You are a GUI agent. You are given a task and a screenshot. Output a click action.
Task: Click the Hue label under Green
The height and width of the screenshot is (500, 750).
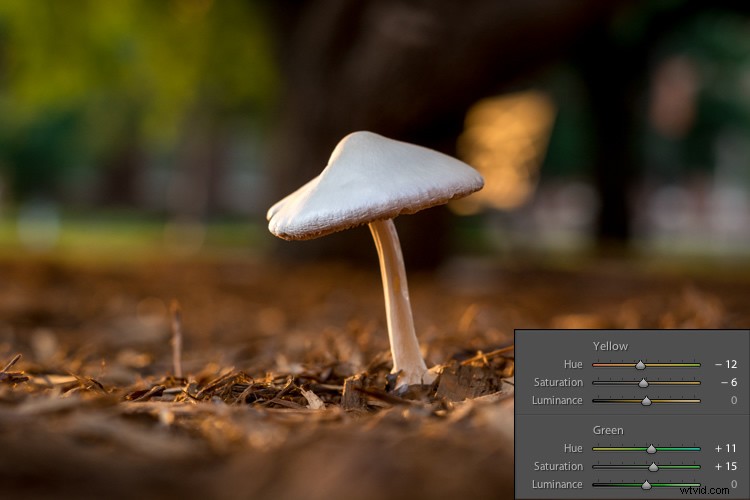point(573,448)
